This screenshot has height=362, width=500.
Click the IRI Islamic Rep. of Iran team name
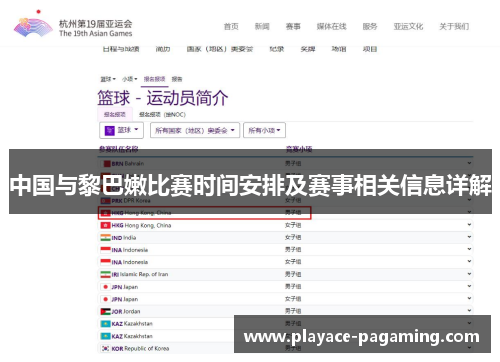point(140,274)
